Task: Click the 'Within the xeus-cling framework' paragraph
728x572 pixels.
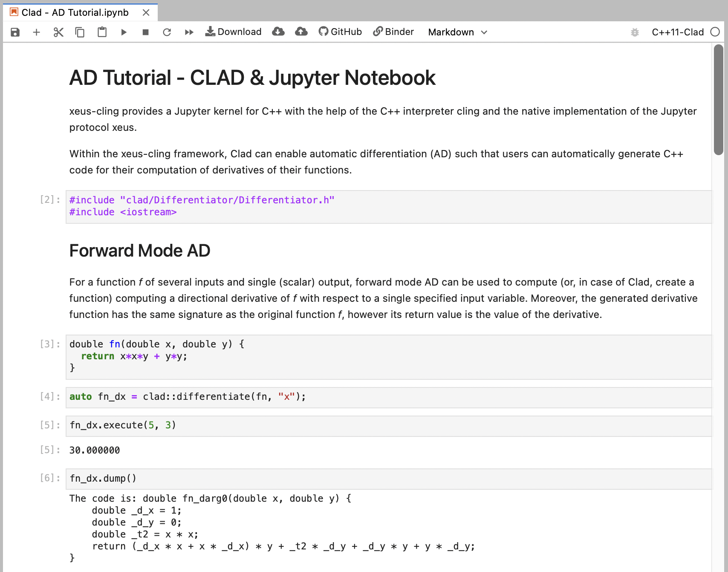Action: click(x=376, y=162)
